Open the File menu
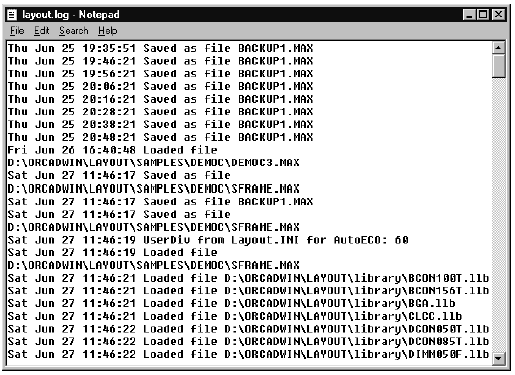Image resolution: width=515 pixels, height=375 pixels. (17, 31)
